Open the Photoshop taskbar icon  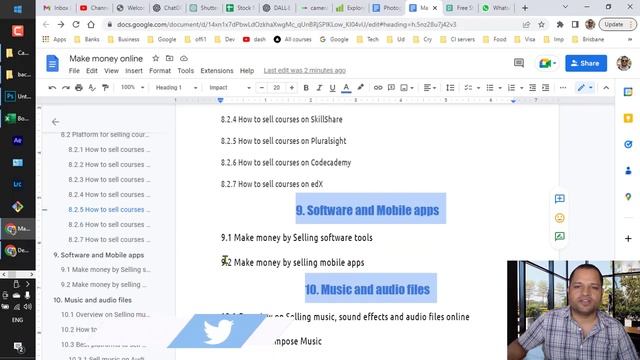[x=18, y=96]
